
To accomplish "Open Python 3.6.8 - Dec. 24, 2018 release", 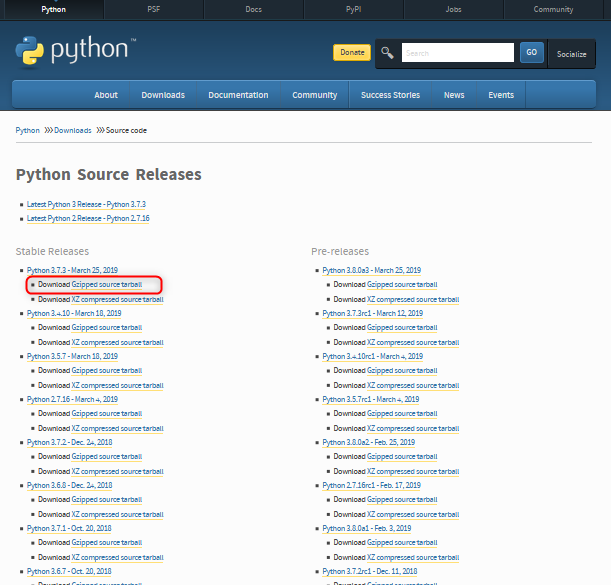I will point(69,486).
